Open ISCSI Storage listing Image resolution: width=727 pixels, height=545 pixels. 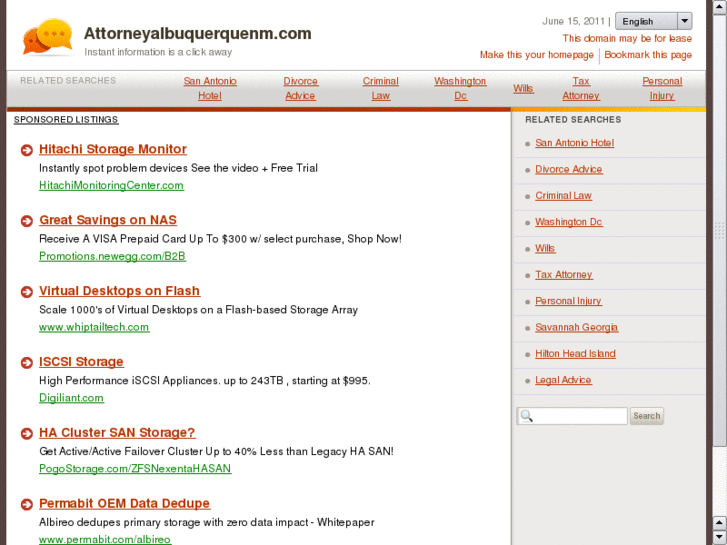click(x=81, y=362)
